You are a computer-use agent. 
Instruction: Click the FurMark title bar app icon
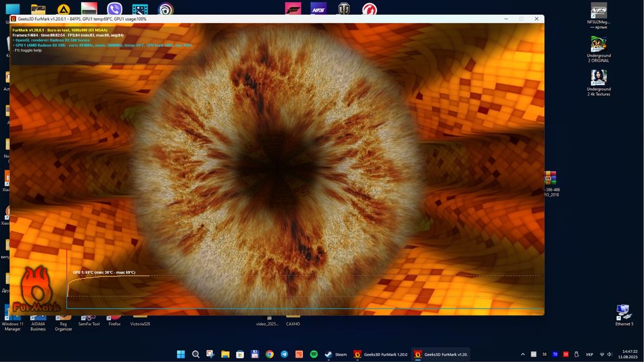[x=14, y=19]
